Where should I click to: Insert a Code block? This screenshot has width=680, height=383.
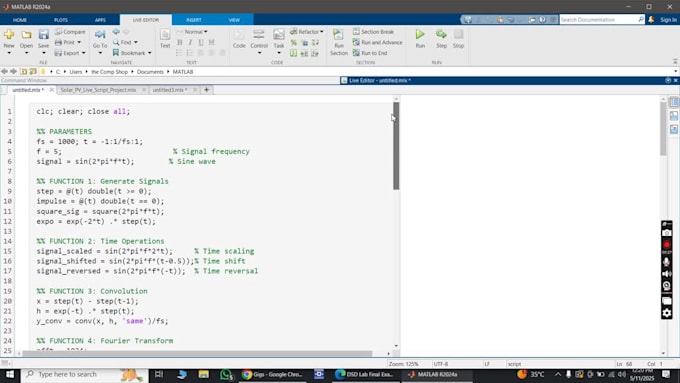click(239, 38)
